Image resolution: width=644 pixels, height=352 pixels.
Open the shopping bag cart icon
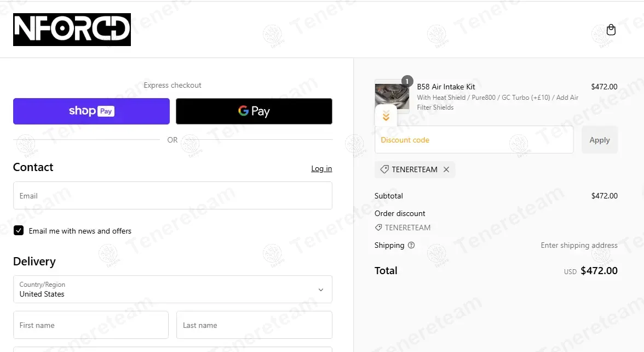(611, 30)
